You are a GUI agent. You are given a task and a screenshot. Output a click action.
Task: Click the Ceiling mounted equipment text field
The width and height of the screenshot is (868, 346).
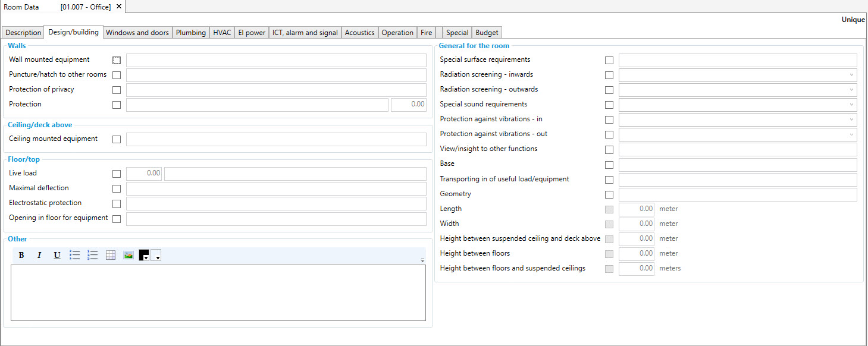click(276, 139)
